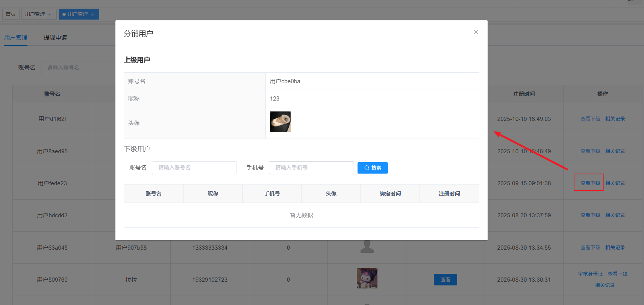Focus the 手机号 input field
This screenshot has height=305, width=644.
pyautogui.click(x=311, y=168)
